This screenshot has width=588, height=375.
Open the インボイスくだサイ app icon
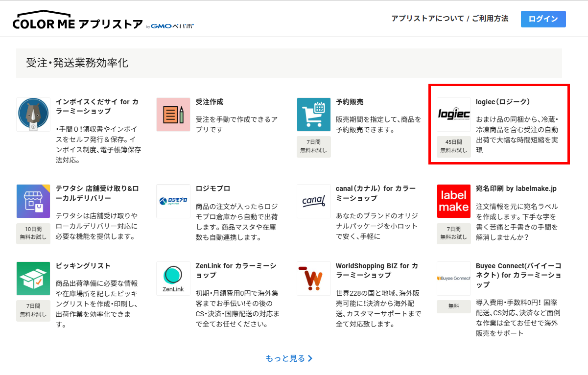point(33,114)
